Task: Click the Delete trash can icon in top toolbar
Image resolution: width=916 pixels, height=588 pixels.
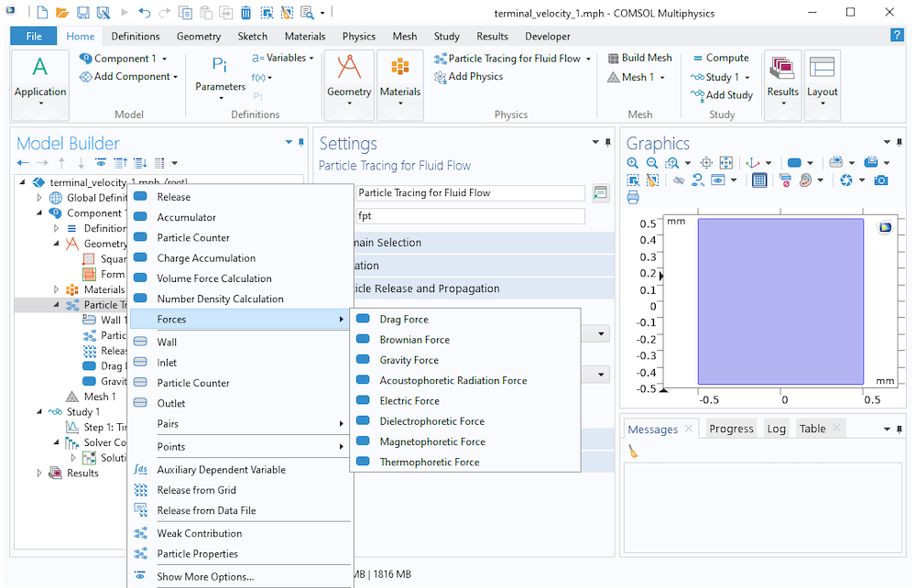Action: click(245, 12)
